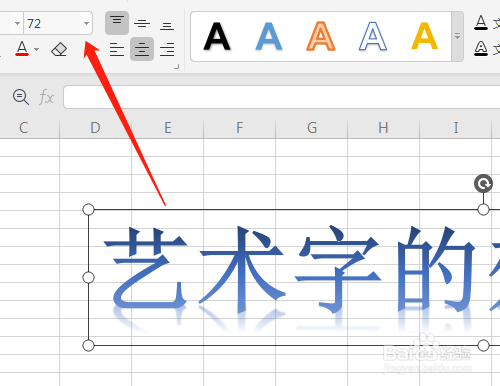Image resolution: width=500 pixels, height=386 pixels.
Task: Click the eraser clear formatting icon
Action: point(59,49)
